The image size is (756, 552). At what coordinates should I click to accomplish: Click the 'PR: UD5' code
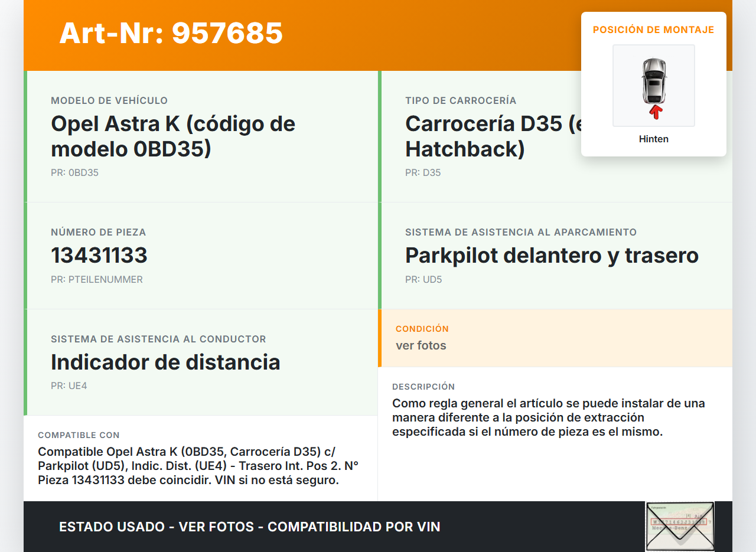coord(423,280)
